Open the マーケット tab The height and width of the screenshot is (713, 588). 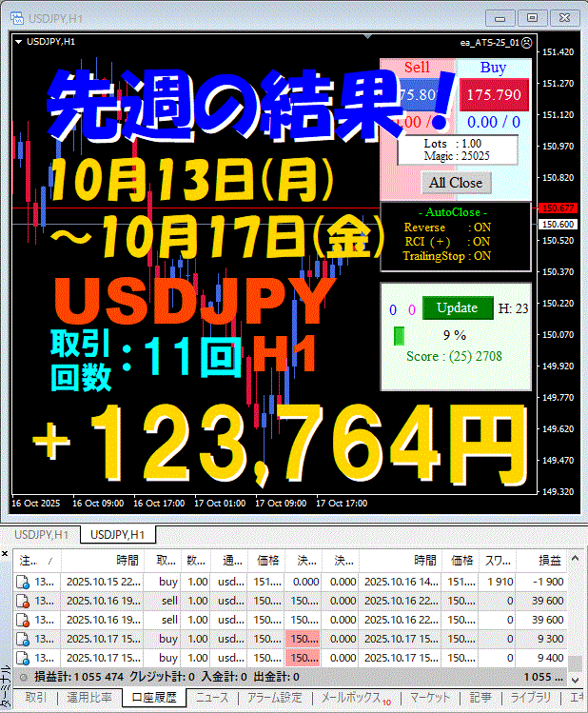(x=429, y=698)
